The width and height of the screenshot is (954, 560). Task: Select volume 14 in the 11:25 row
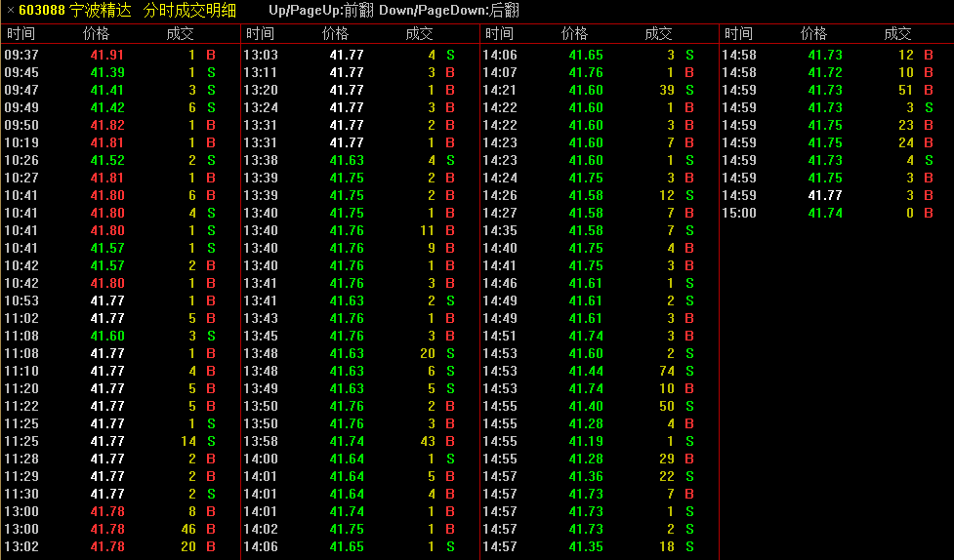click(188, 441)
